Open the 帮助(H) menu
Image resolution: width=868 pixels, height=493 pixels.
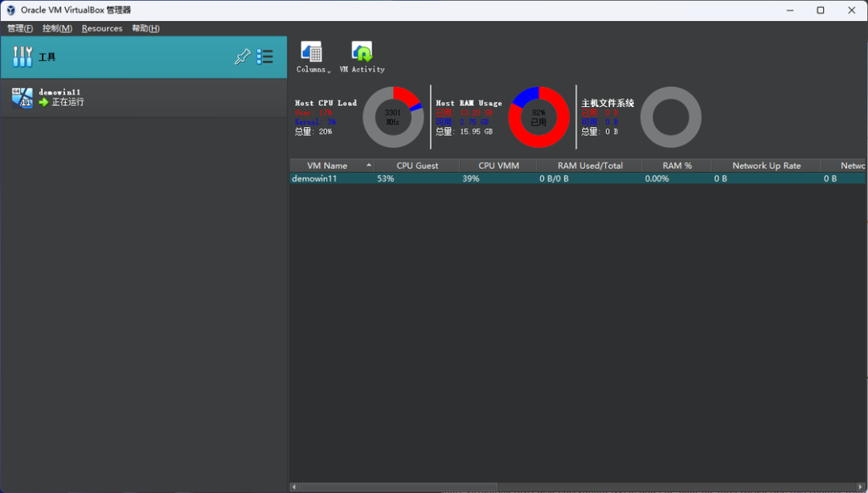[145, 28]
